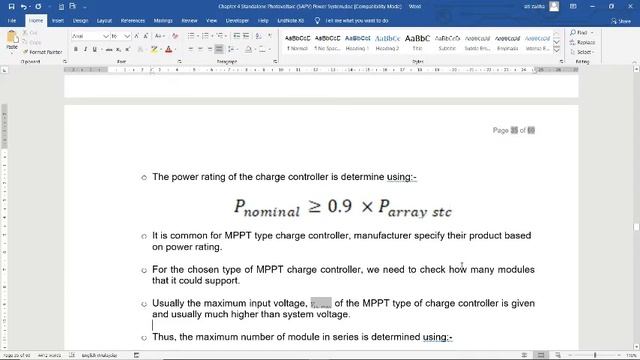Adjust the zoom slider

coord(595,356)
